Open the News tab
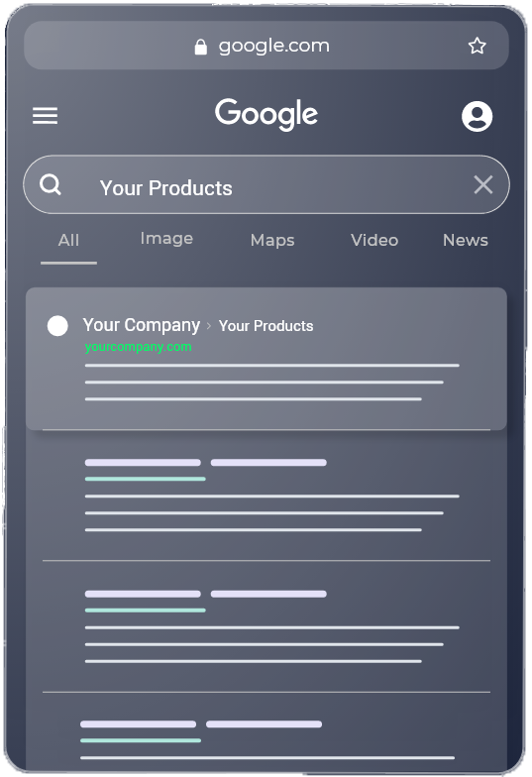The height and width of the screenshot is (777, 532). click(x=466, y=240)
